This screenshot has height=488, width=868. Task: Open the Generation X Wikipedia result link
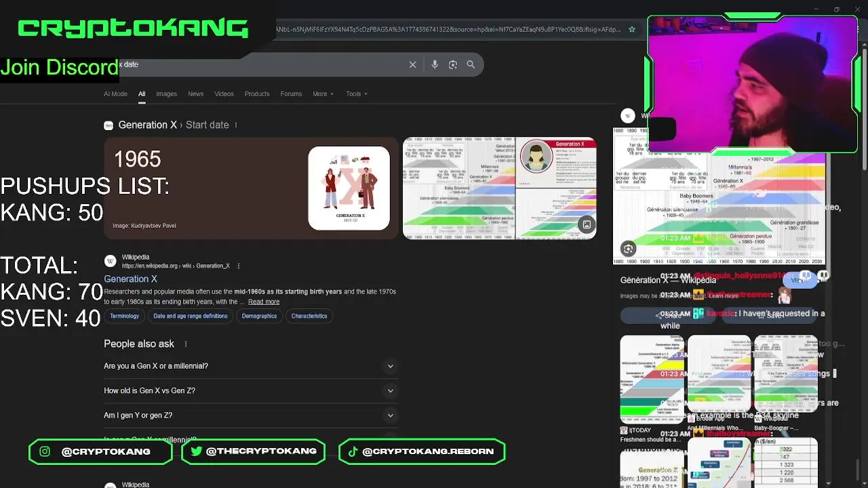point(130,279)
